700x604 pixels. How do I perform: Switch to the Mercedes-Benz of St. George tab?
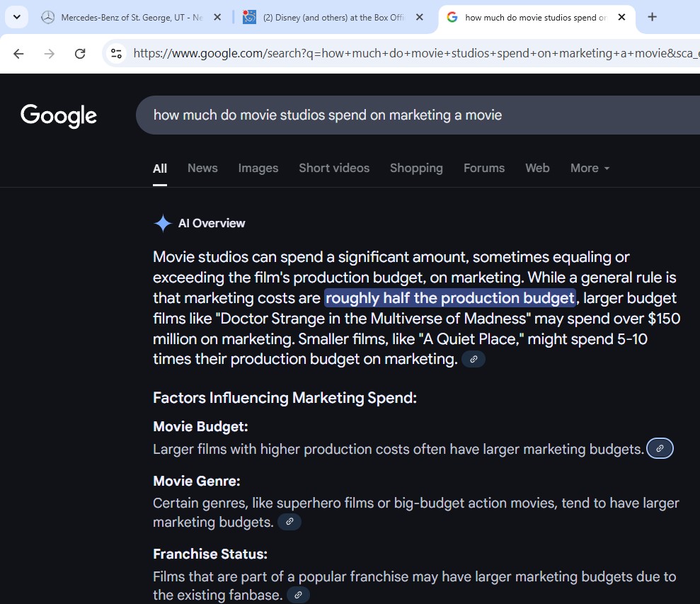(131, 17)
